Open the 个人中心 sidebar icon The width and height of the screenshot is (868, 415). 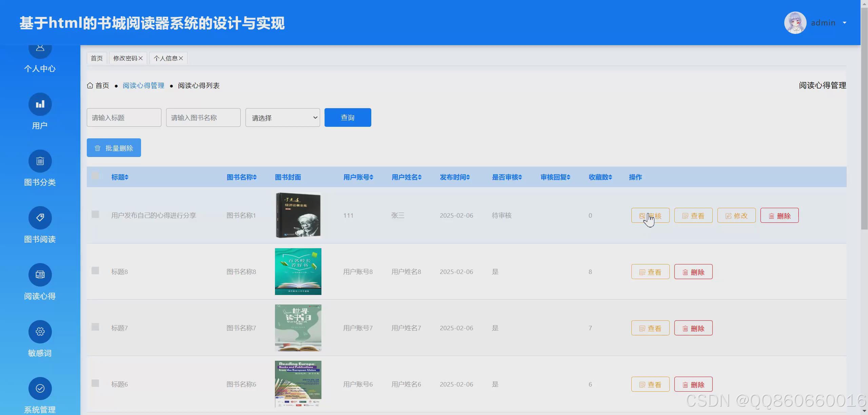pyautogui.click(x=40, y=50)
